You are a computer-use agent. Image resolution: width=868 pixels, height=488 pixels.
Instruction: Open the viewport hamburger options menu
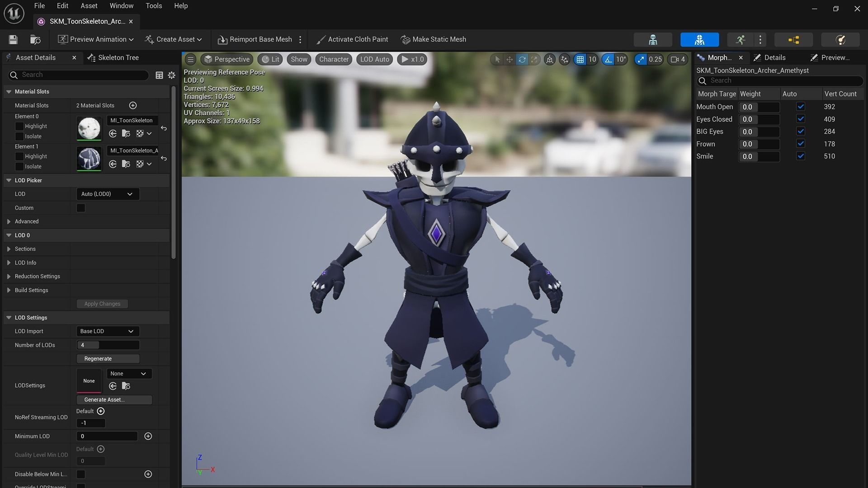[x=190, y=59]
